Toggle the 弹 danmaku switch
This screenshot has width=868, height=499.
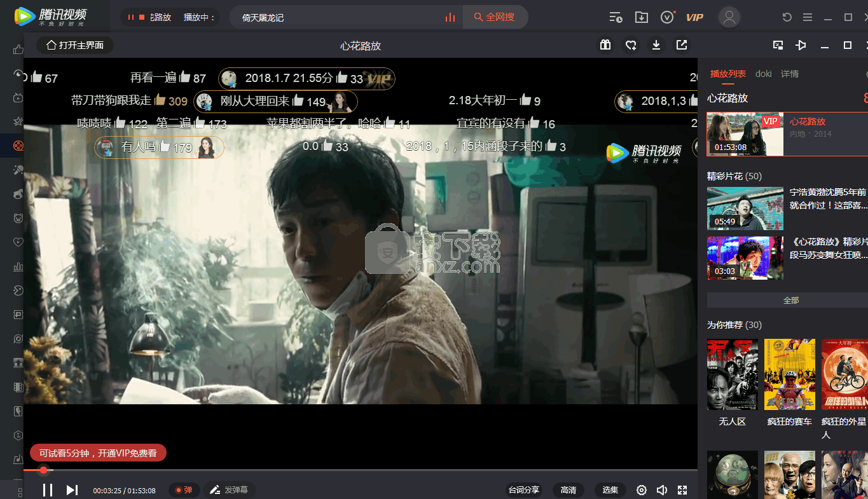coord(184,490)
